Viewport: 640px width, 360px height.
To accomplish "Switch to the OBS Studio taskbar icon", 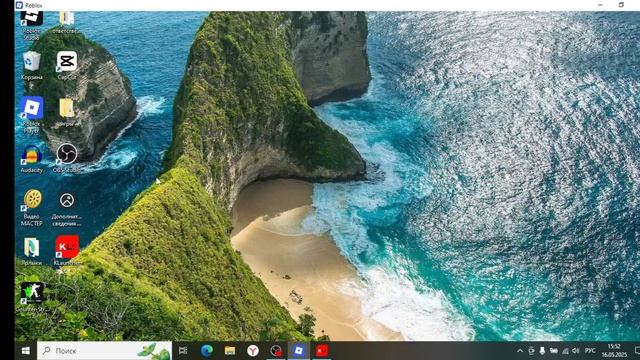I will pyautogui.click(x=276, y=351).
